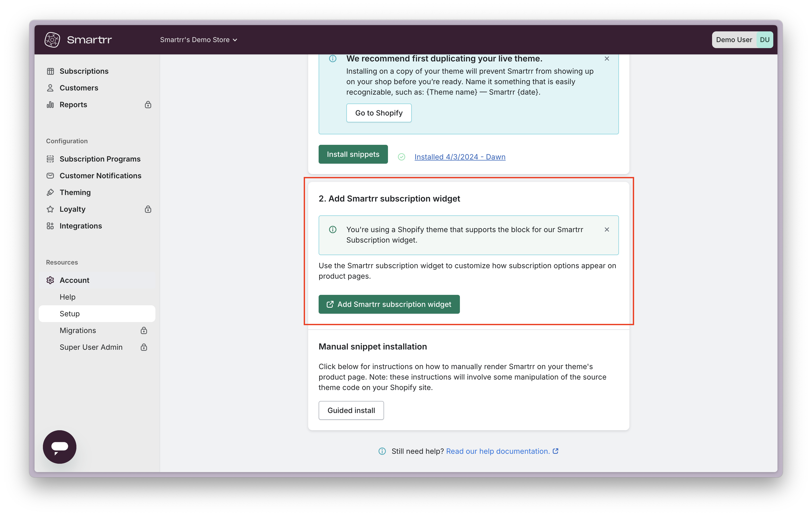Click the Subscriptions grid icon
This screenshot has height=516, width=812.
(x=50, y=71)
